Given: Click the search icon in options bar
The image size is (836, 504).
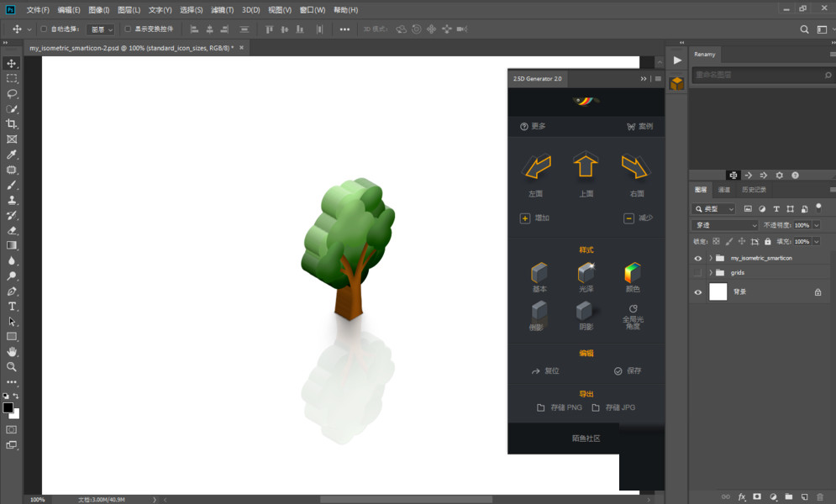Looking at the screenshot, I should [804, 29].
